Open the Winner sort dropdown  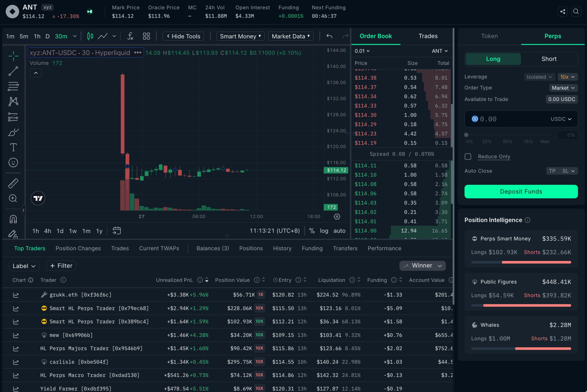click(422, 266)
